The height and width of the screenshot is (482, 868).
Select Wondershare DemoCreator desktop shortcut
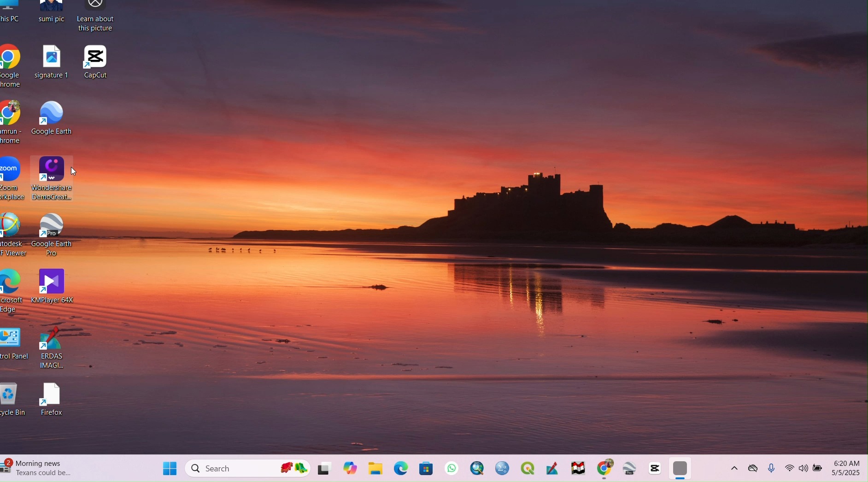[52, 179]
